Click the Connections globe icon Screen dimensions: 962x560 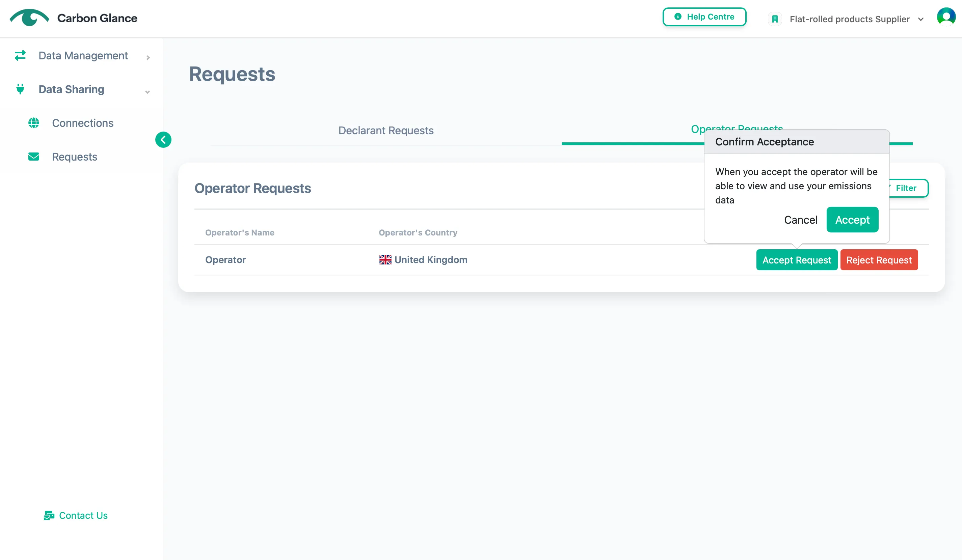click(34, 123)
